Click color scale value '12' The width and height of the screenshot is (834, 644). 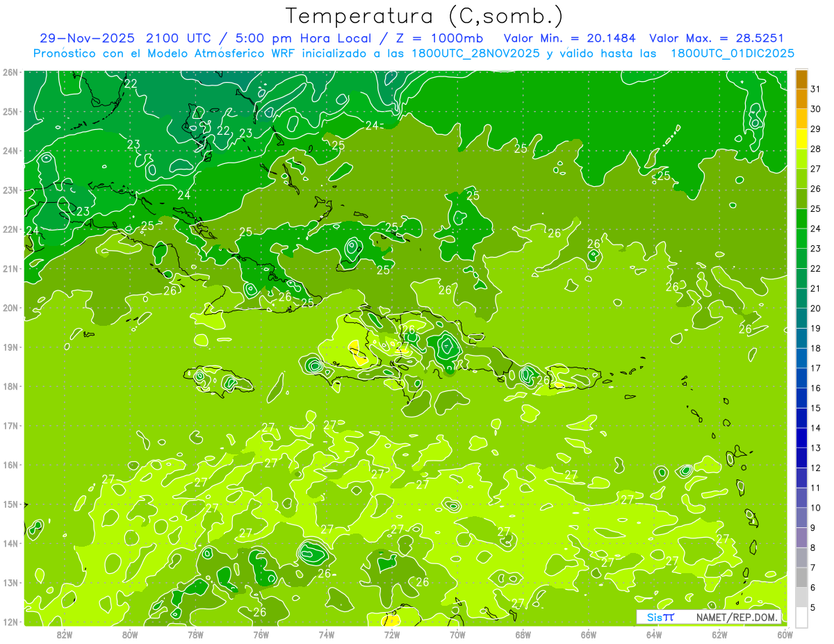(816, 468)
